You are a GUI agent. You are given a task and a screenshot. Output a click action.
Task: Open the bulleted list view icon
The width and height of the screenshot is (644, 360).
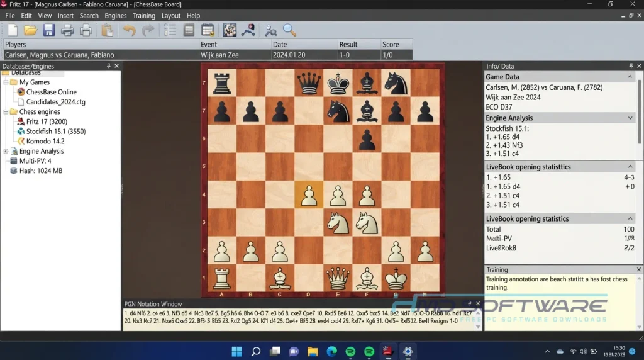(170, 30)
